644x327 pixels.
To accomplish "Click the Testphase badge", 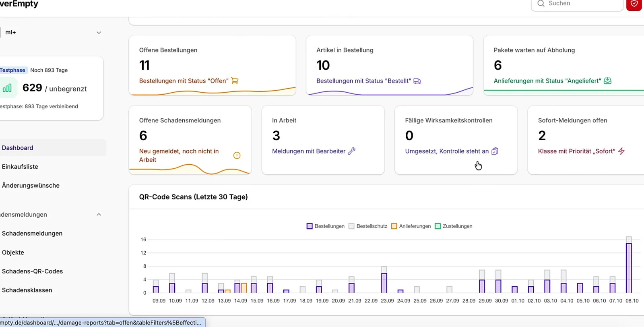I will pos(12,70).
